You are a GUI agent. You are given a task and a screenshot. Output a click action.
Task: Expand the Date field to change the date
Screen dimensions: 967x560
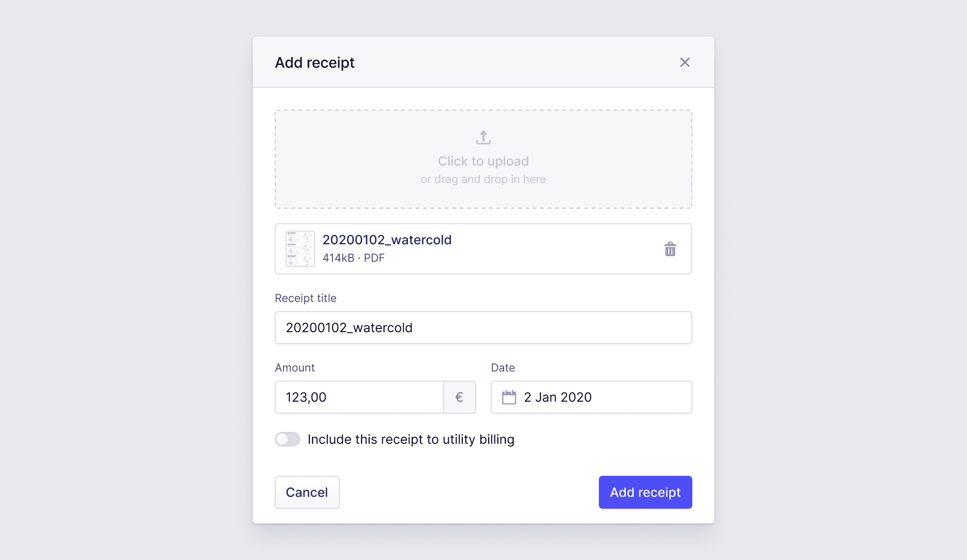[591, 397]
